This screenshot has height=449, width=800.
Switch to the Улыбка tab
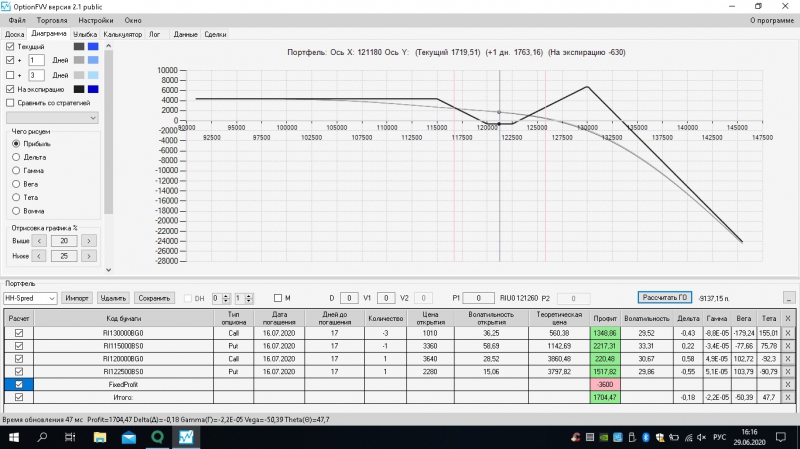[85, 35]
